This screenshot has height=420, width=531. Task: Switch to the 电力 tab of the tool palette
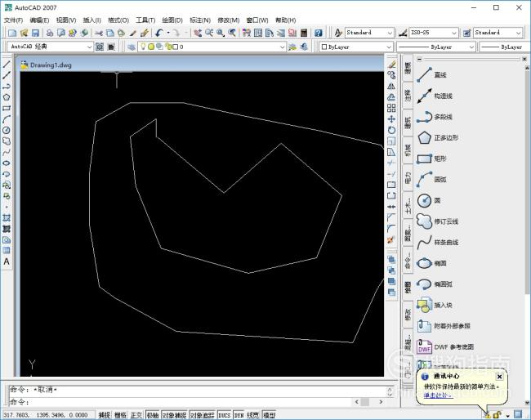(x=408, y=178)
